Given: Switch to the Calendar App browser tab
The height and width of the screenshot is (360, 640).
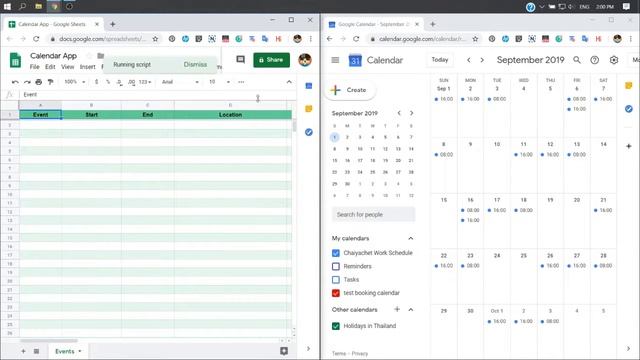Looking at the screenshot, I should [x=52, y=24].
